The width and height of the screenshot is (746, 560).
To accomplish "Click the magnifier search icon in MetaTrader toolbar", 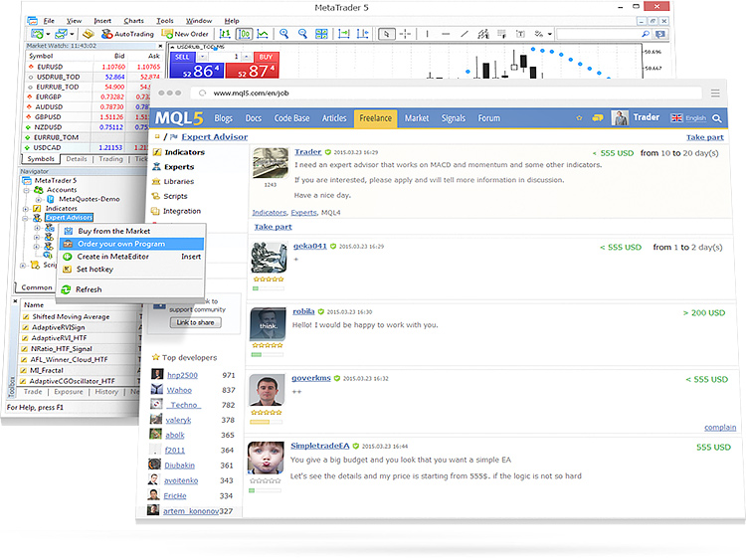I will point(646,34).
